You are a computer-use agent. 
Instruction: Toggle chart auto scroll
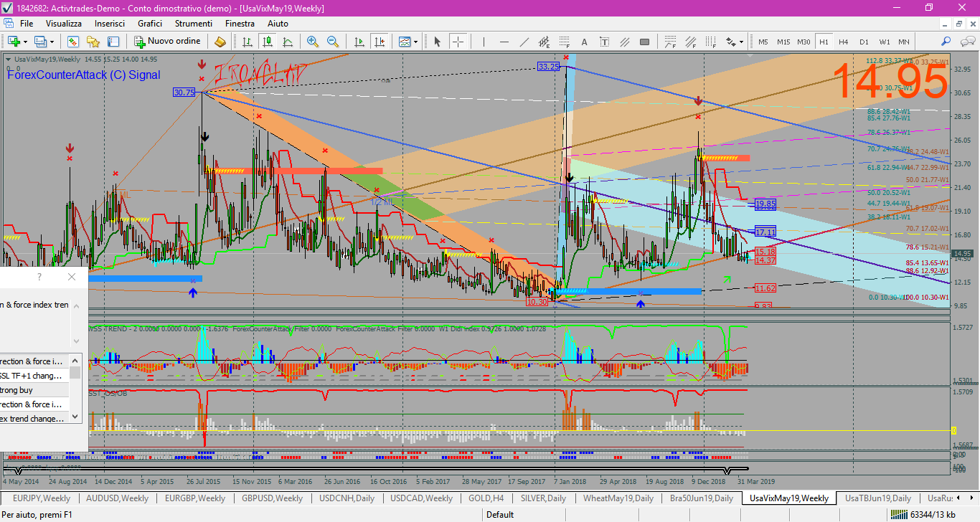[359, 42]
